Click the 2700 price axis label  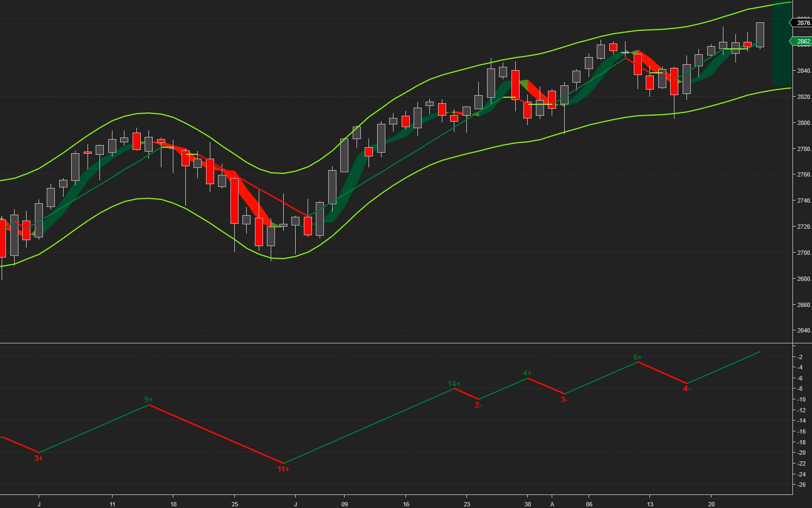[804, 253]
